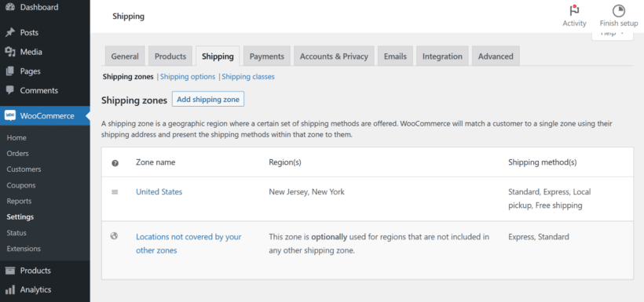Switch to Accounts & Privacy tab
Screen dimensions: 644x302
pyautogui.click(x=334, y=56)
